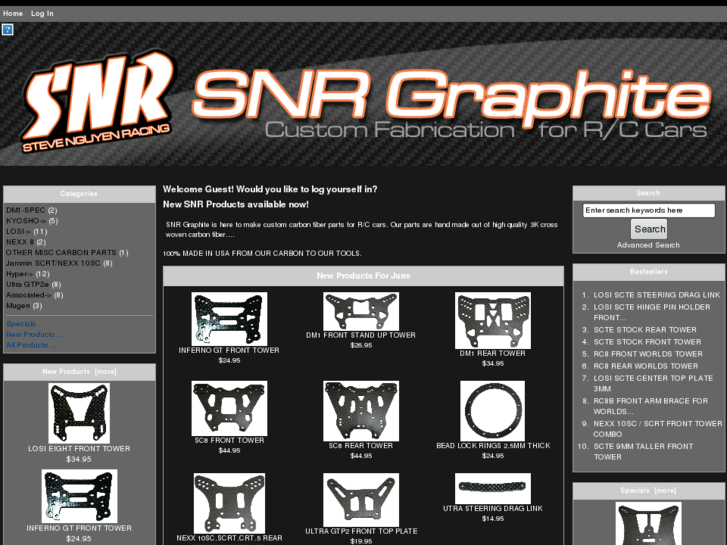Open the Specials link in Categories

25,324
